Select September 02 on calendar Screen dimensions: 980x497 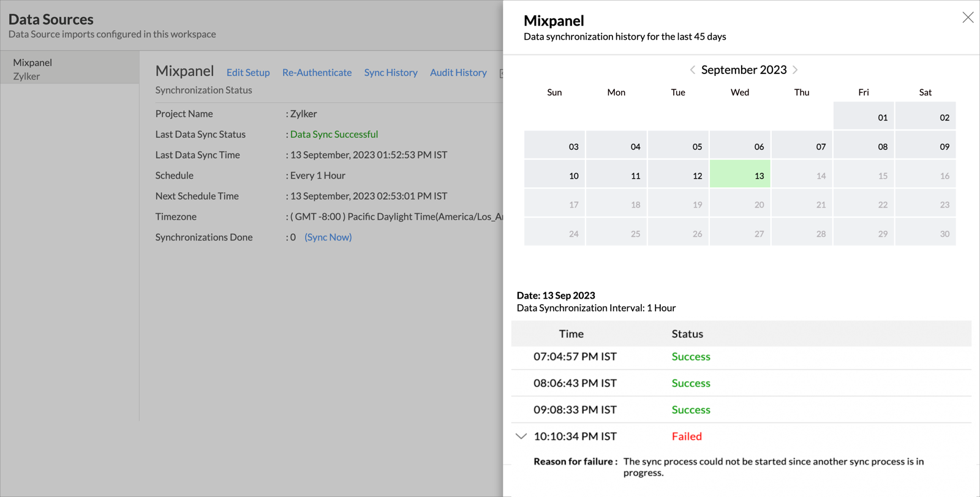[x=925, y=116]
